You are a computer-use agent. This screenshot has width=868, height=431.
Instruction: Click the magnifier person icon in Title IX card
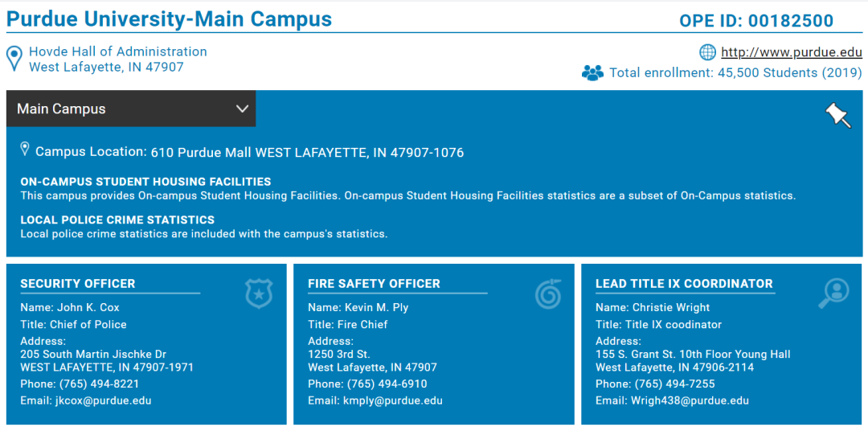click(833, 293)
